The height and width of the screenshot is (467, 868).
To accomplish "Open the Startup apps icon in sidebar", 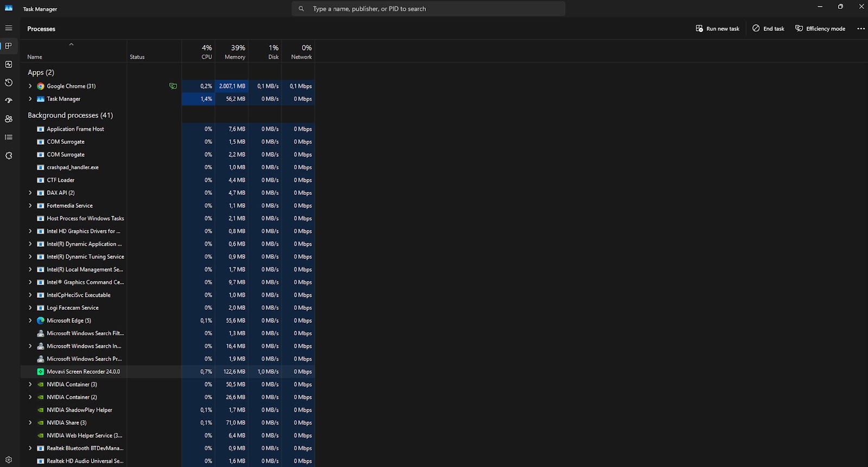I will (x=9, y=101).
